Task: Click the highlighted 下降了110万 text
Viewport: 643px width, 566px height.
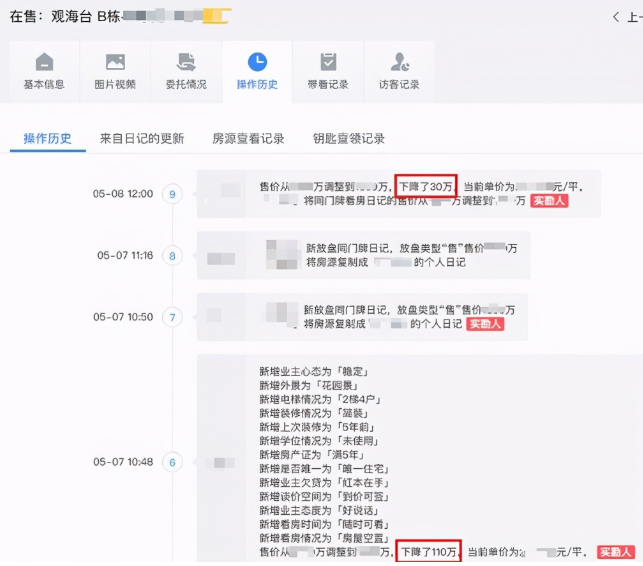Action: (429, 552)
